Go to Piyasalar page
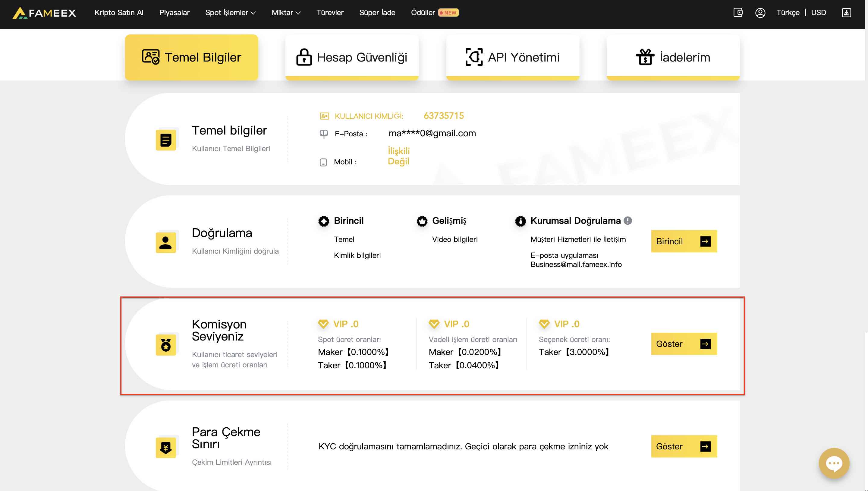This screenshot has width=868, height=491. click(174, 13)
